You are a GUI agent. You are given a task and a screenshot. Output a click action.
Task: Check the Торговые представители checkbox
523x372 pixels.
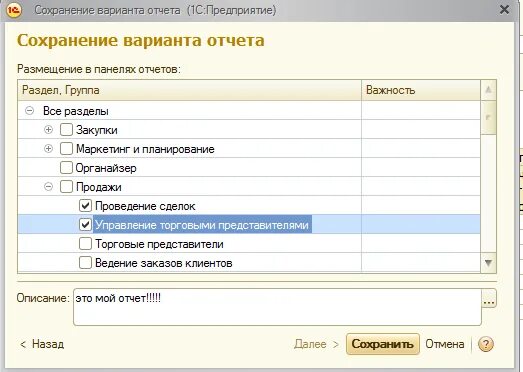[x=85, y=244]
